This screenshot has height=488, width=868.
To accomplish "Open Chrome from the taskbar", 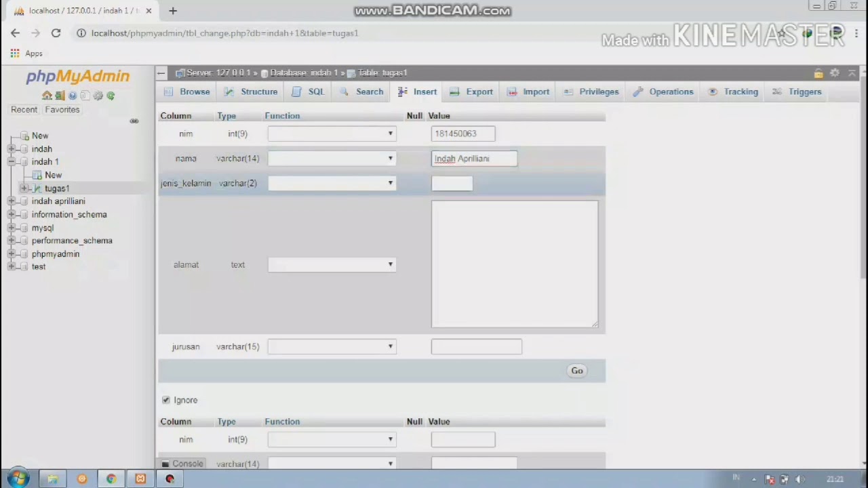I will 111,479.
